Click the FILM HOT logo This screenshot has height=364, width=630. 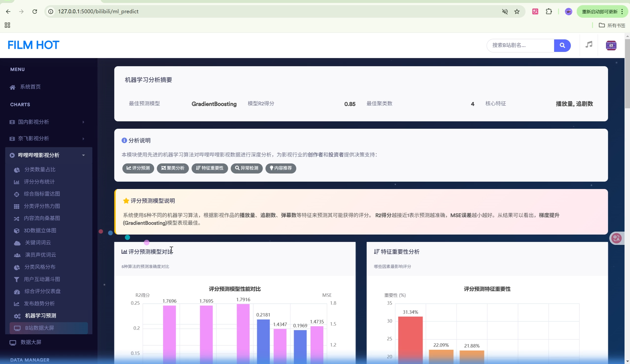33,45
